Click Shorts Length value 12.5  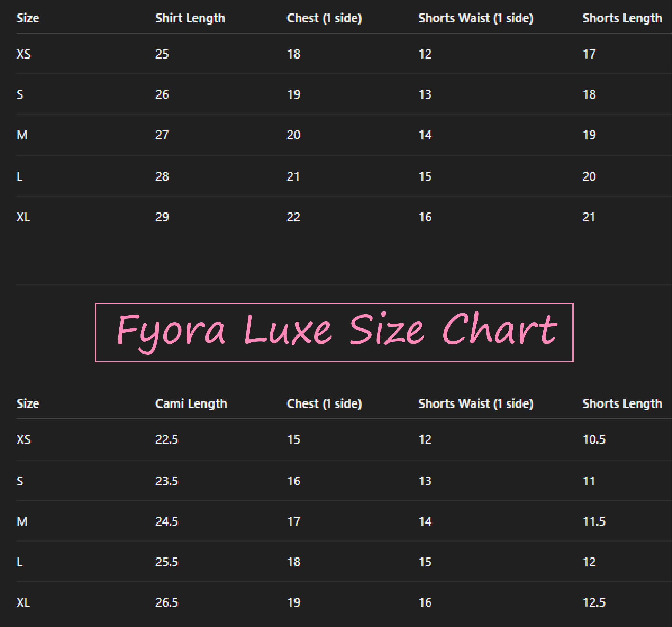(x=594, y=602)
